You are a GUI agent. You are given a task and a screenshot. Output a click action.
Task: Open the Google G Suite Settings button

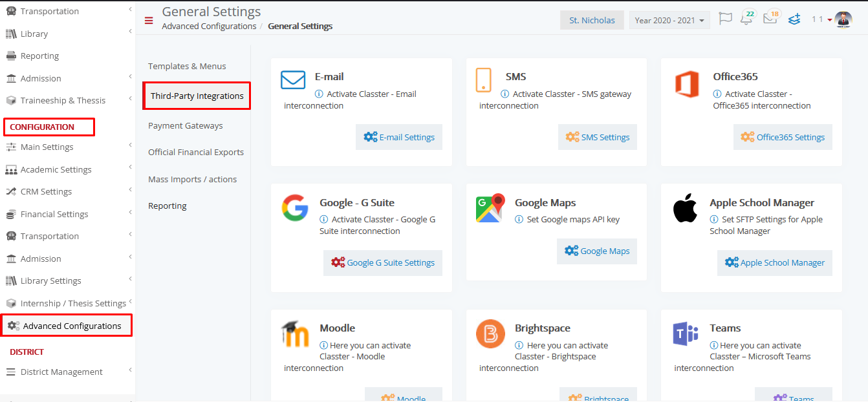point(383,262)
